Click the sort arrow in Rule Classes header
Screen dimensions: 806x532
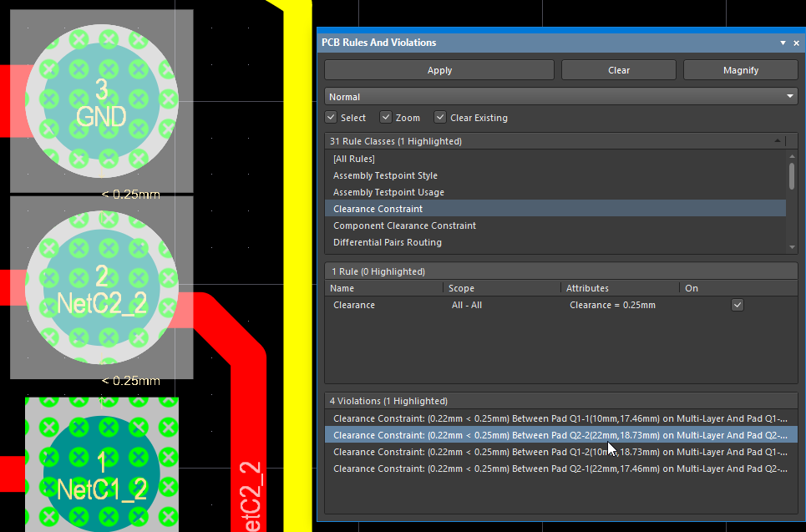coord(778,141)
